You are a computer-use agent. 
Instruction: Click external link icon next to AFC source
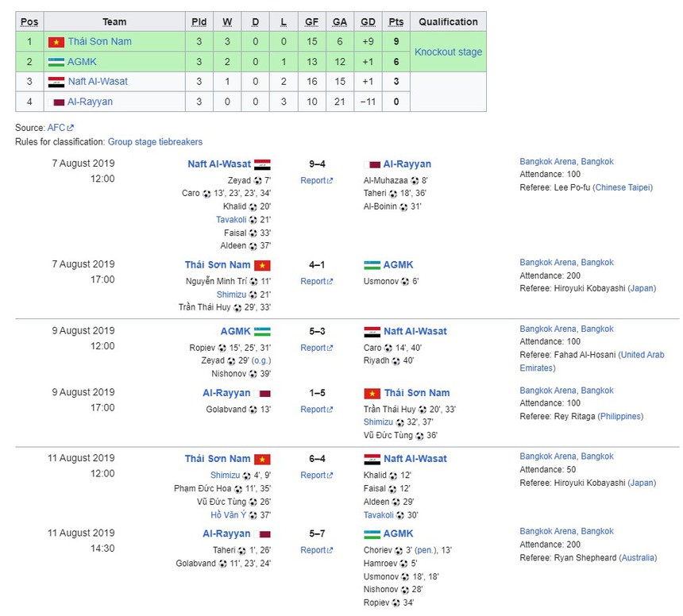[x=71, y=128]
